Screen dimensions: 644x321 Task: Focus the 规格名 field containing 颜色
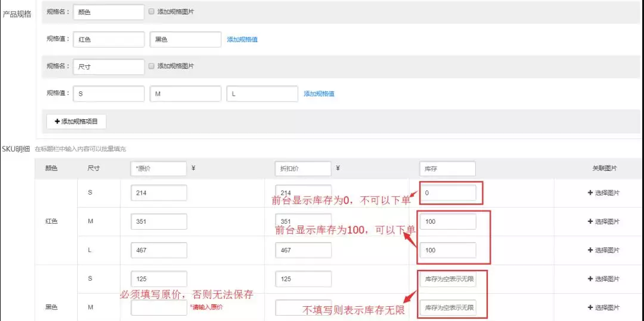109,12
